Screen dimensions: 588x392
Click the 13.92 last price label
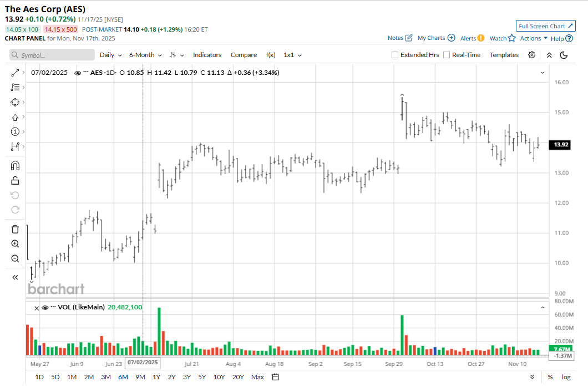(560, 145)
